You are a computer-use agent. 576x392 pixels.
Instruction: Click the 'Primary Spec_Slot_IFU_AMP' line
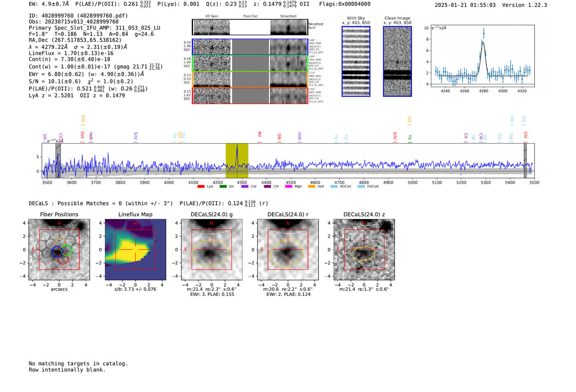(x=95, y=28)
